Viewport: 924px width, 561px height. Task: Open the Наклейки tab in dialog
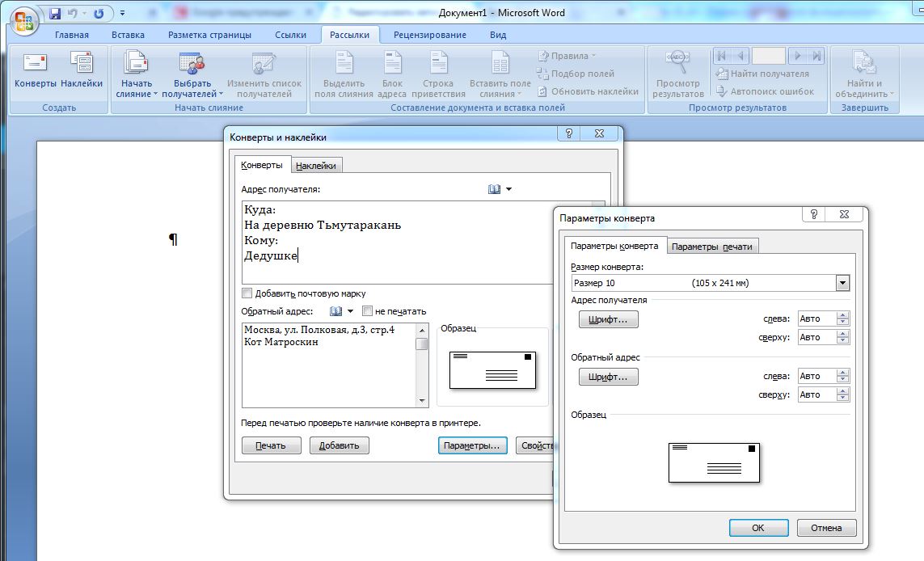coord(315,166)
